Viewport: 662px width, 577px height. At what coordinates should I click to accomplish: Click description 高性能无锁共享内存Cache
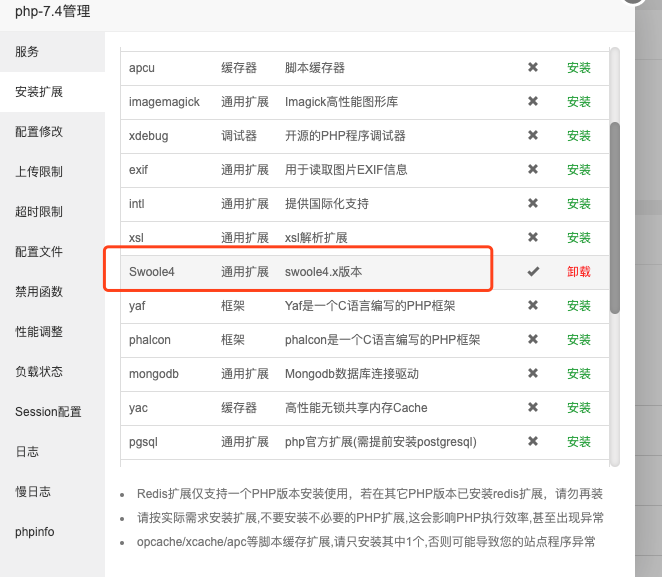click(356, 408)
